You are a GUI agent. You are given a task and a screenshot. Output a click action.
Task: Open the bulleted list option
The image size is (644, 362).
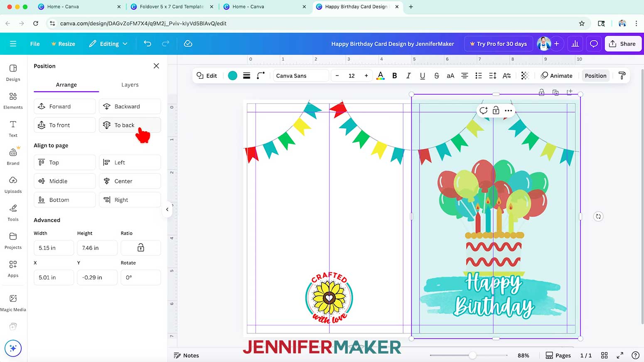[x=478, y=76]
